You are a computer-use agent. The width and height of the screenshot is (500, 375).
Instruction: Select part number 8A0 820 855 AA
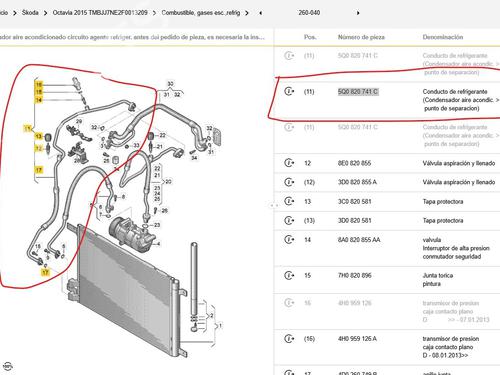point(359,240)
